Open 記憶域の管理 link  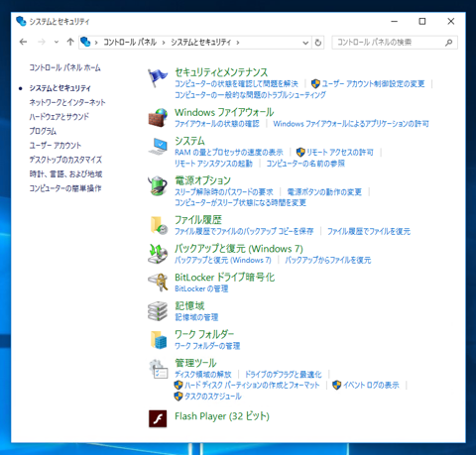[x=196, y=317]
